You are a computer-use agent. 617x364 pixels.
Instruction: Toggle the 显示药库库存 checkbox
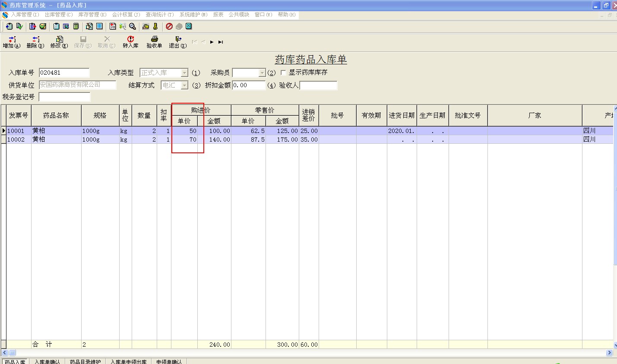[x=283, y=73]
